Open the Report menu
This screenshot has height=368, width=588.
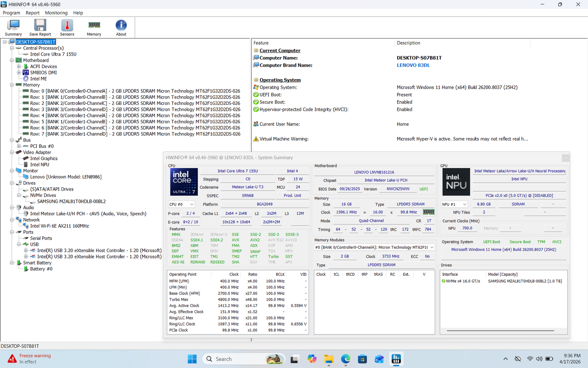point(32,13)
